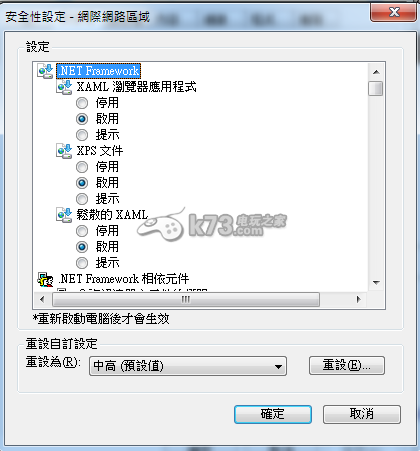Image resolution: width=420 pixels, height=451 pixels.
Task: Click the 鬆散的 XAML setting icon
Action: (64, 215)
